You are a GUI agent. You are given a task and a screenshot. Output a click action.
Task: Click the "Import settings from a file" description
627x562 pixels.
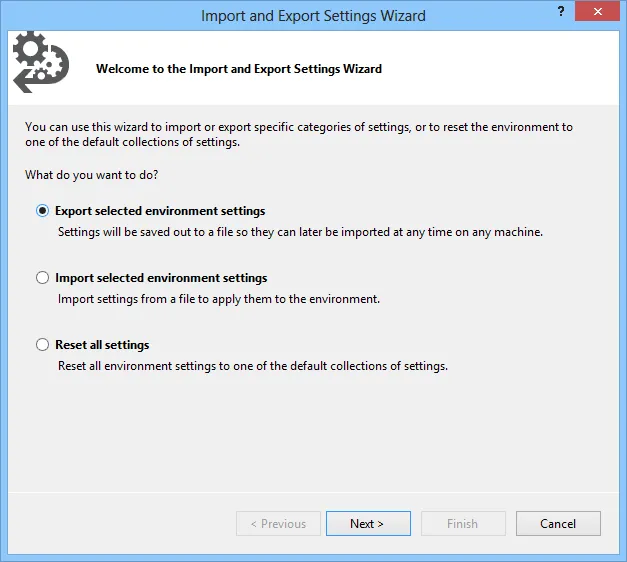219,299
